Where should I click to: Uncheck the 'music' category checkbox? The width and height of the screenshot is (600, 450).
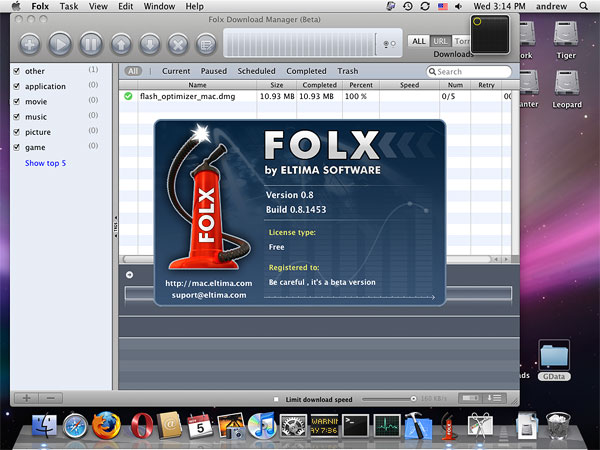[x=16, y=117]
